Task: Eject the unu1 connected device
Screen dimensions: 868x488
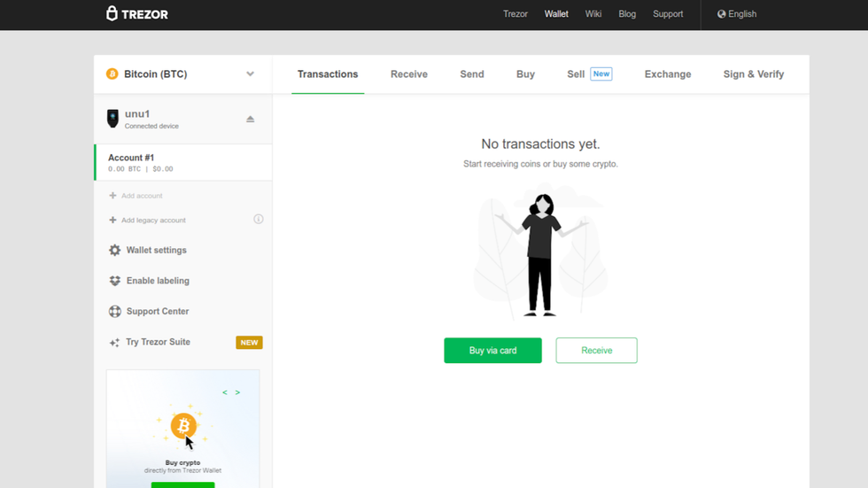Action: 250,119
